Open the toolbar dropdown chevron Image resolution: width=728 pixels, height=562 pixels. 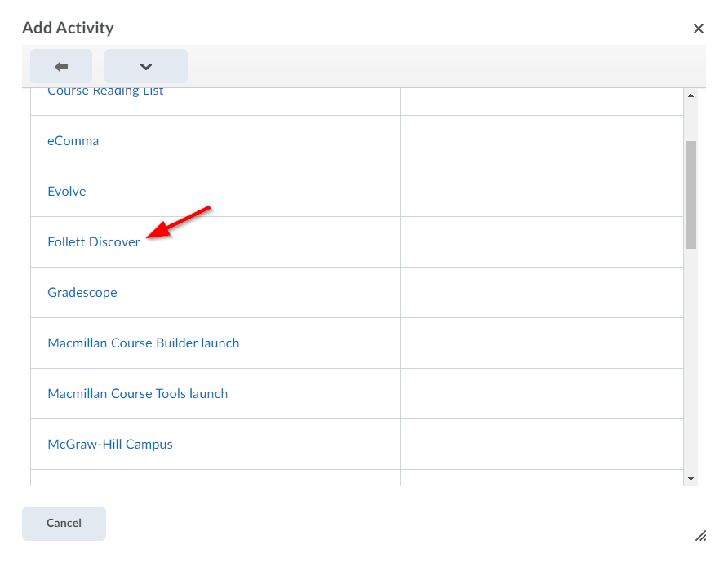145,66
